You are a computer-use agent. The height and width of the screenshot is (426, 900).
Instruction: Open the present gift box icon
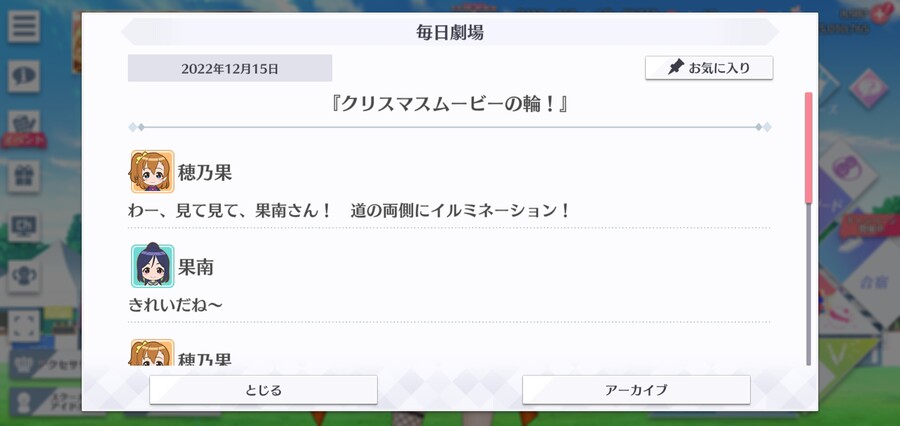24,176
